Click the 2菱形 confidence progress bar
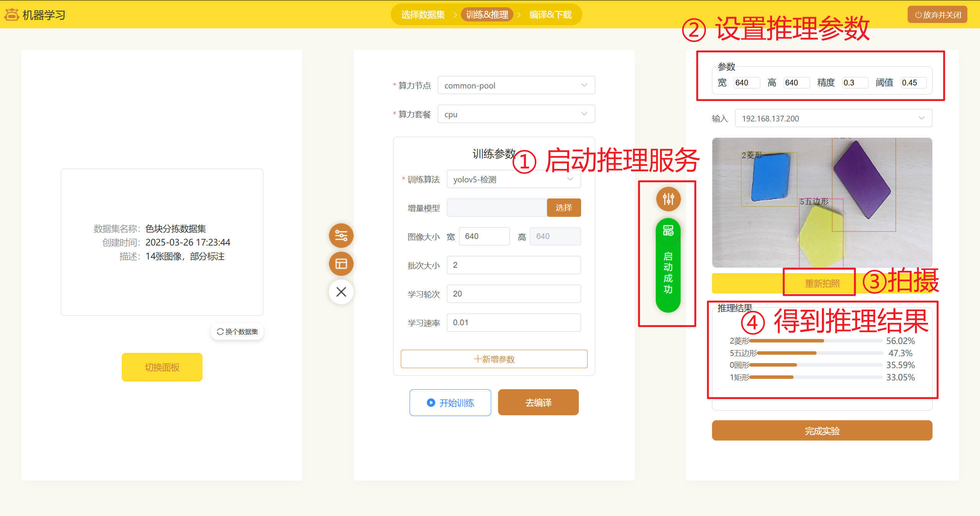This screenshot has height=516, width=980. pyautogui.click(x=815, y=341)
